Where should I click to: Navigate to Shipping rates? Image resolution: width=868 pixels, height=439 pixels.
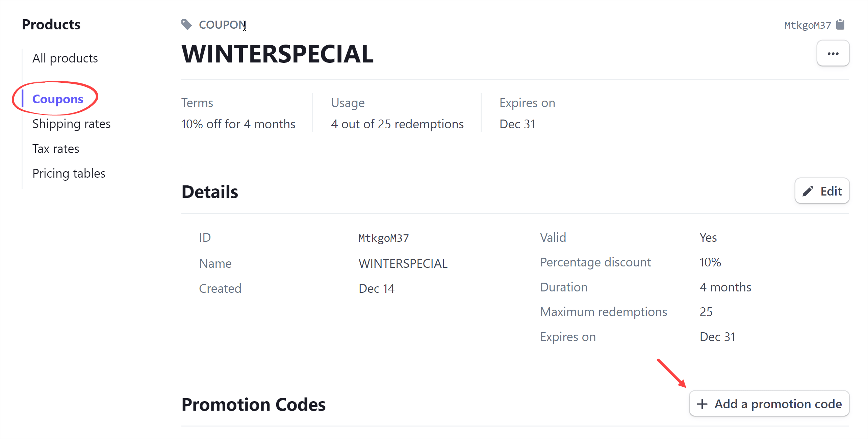click(71, 124)
